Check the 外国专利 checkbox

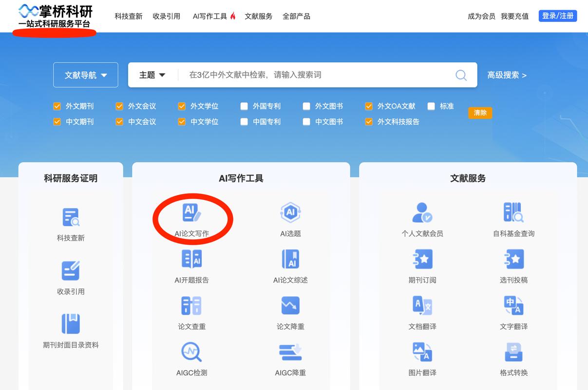click(244, 106)
